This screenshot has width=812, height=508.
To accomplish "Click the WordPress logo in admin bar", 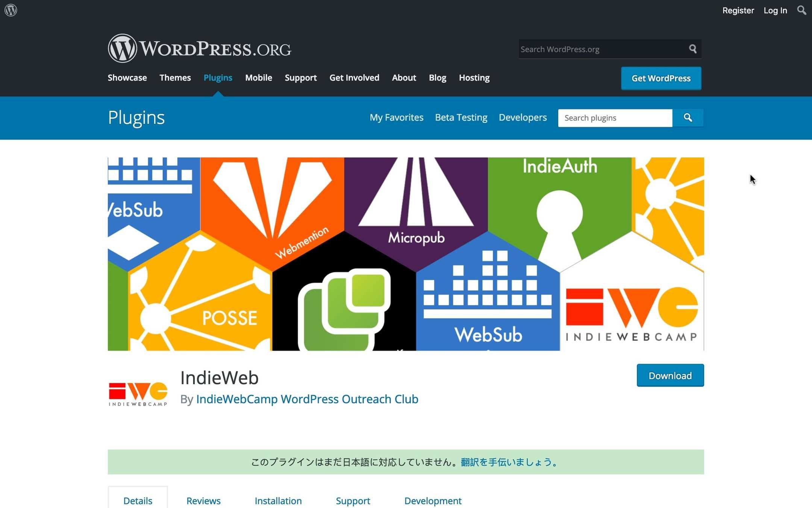I will pyautogui.click(x=11, y=10).
